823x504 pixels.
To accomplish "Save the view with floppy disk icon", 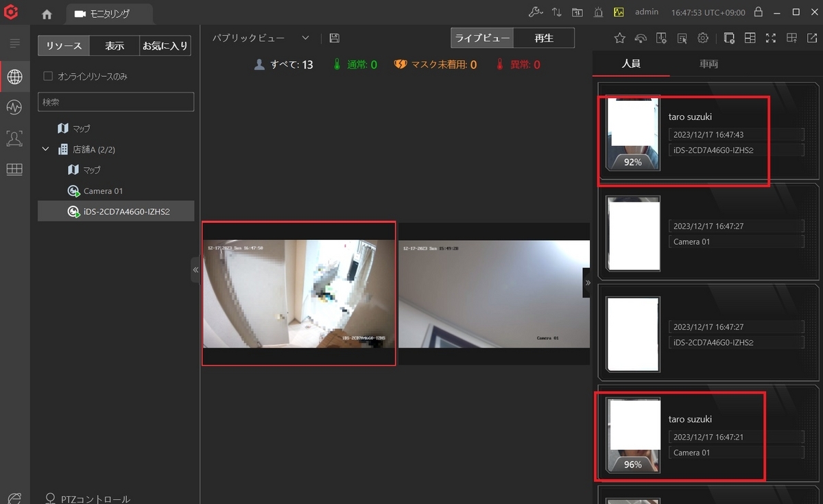I will [x=335, y=38].
